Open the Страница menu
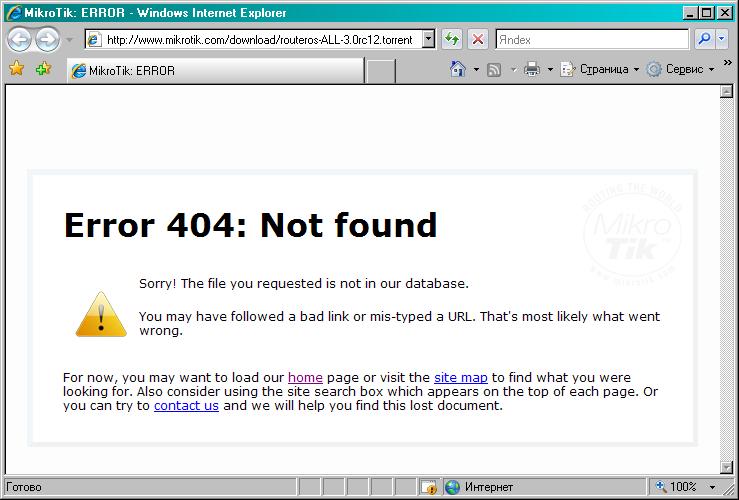Screen dimensions: 739x500 599,69
